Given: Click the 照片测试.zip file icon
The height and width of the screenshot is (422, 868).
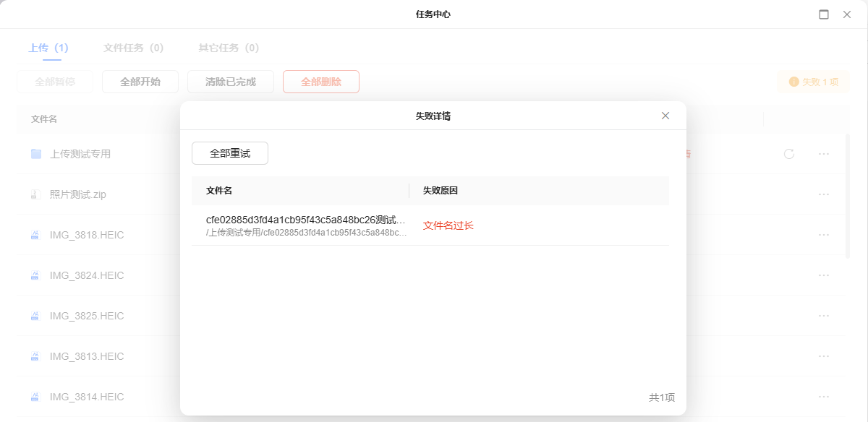Looking at the screenshot, I should 35,194.
